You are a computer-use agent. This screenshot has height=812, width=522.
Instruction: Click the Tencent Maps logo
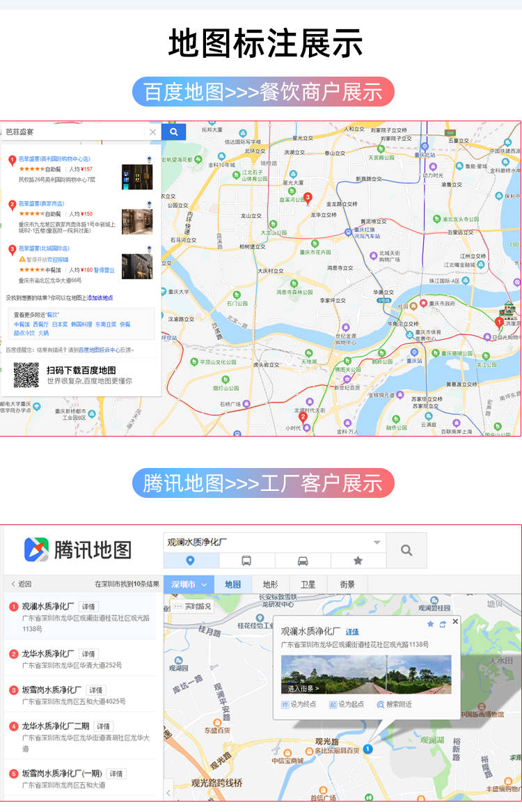pos(77,549)
